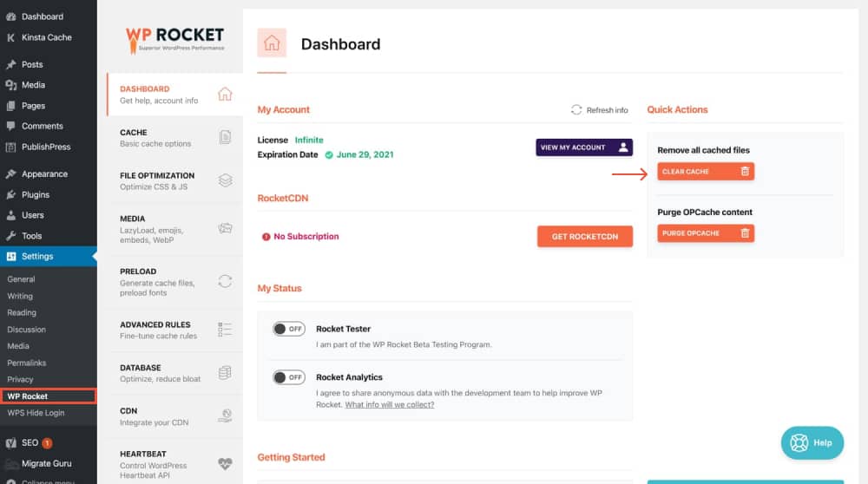Click the PublishPress calendar icon

pos(11,147)
